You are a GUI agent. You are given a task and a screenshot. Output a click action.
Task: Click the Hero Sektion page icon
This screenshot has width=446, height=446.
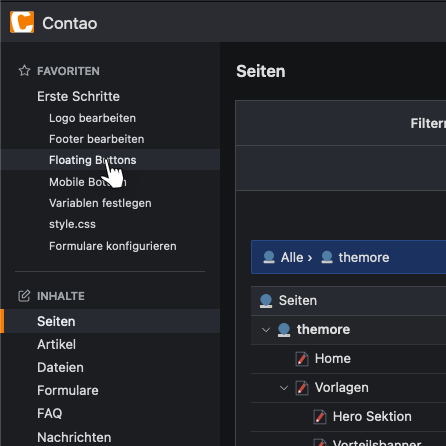(320, 417)
